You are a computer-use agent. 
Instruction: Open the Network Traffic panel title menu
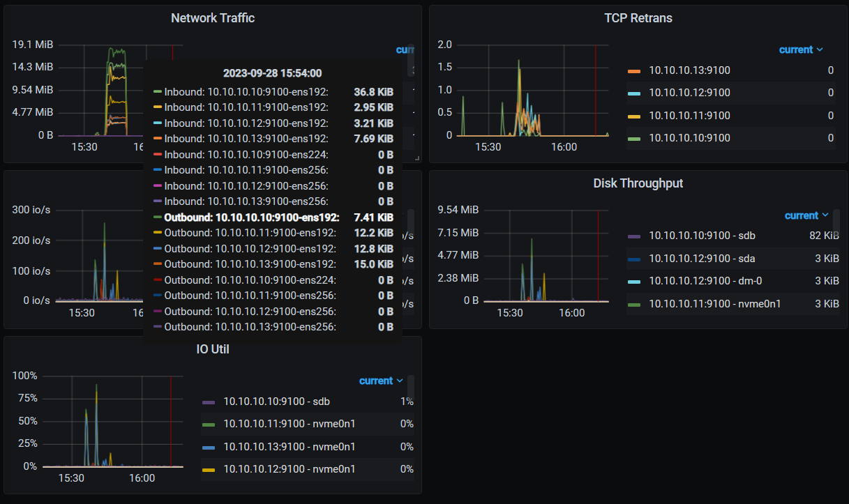click(x=213, y=18)
